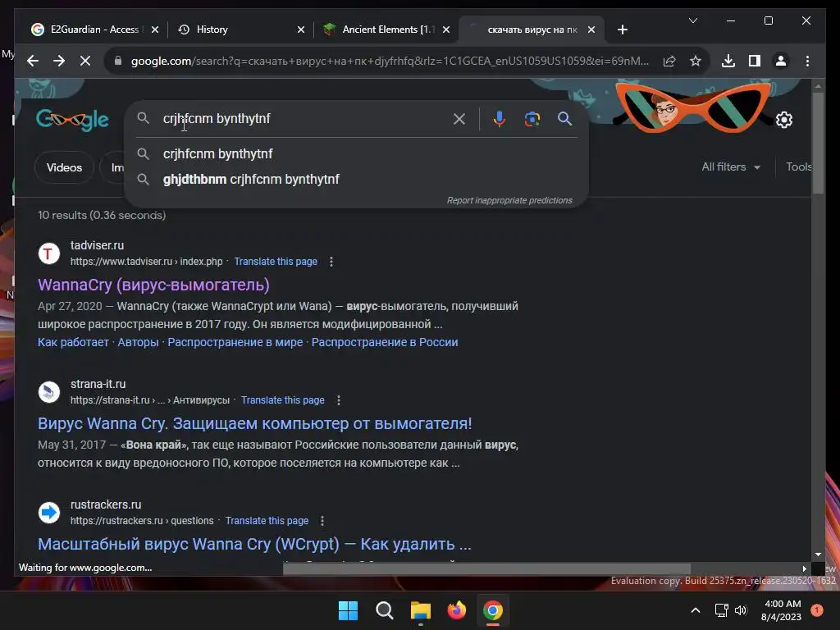The image size is (840, 630).
Task: Click into the Google search field
Action: (x=303, y=119)
